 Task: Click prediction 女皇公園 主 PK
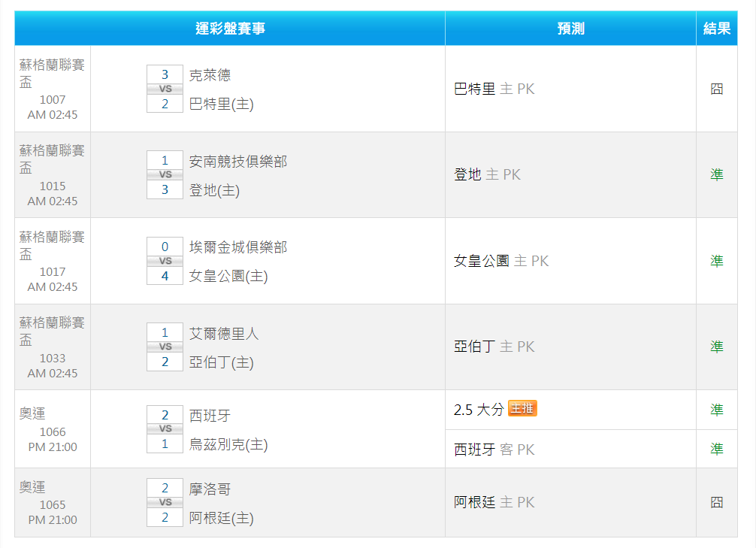tap(501, 261)
